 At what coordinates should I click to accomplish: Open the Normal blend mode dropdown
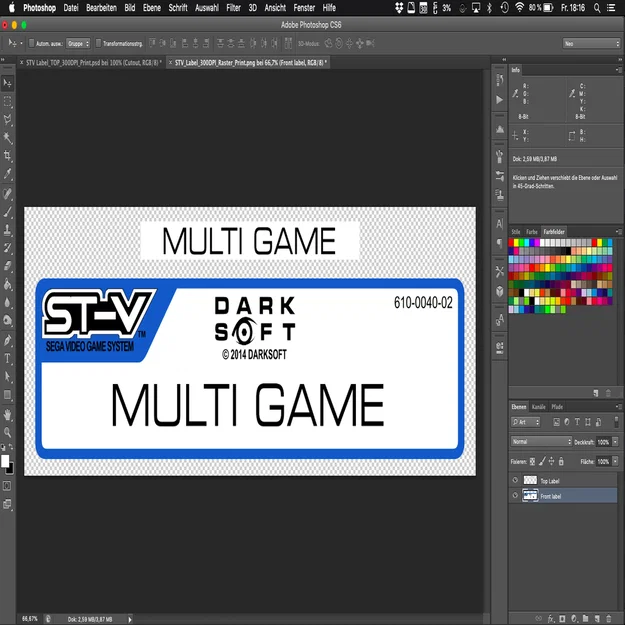(541, 442)
